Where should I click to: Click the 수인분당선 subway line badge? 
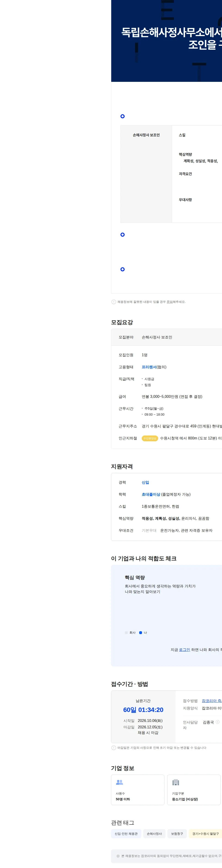point(150,438)
